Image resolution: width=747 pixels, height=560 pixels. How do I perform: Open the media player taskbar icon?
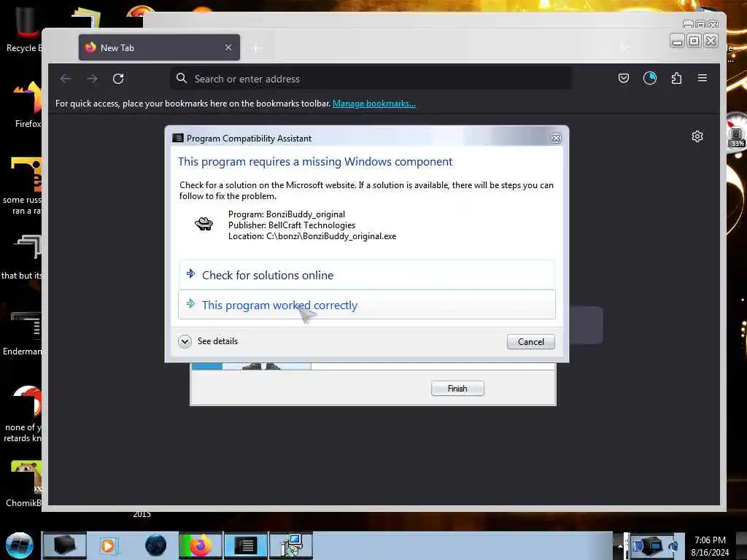click(108, 545)
